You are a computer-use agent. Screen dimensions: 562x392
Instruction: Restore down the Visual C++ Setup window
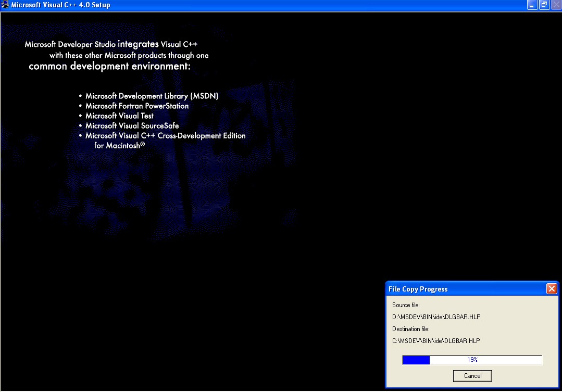point(544,5)
